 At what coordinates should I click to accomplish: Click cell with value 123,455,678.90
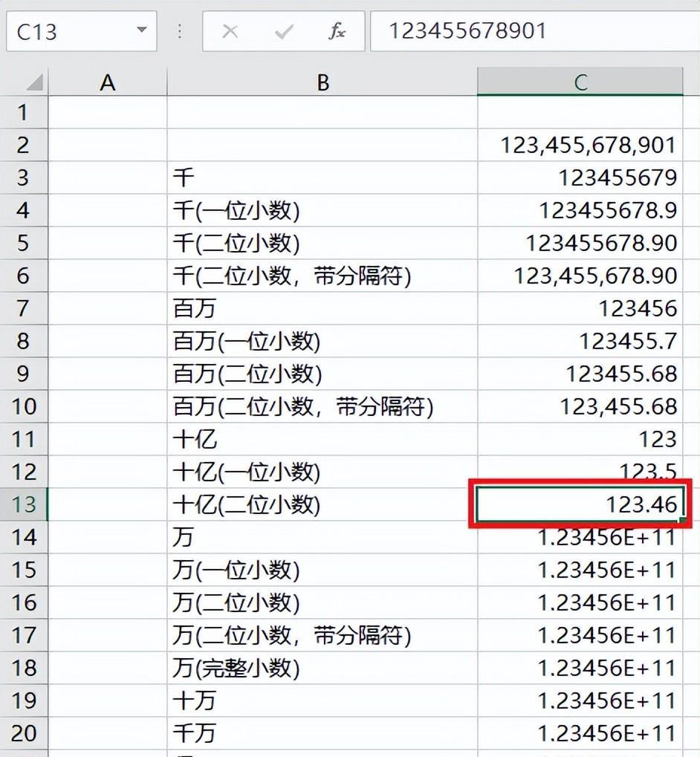(580, 276)
